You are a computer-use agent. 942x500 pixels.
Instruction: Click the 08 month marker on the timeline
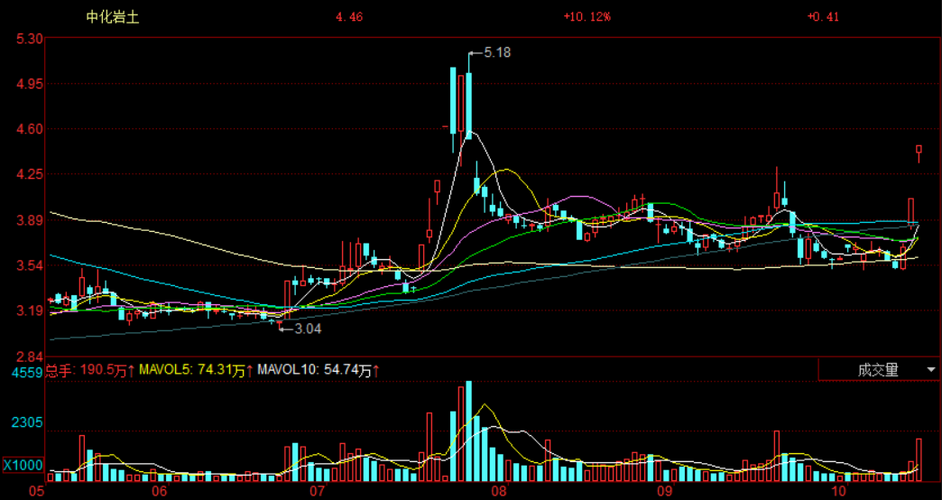[x=497, y=492]
